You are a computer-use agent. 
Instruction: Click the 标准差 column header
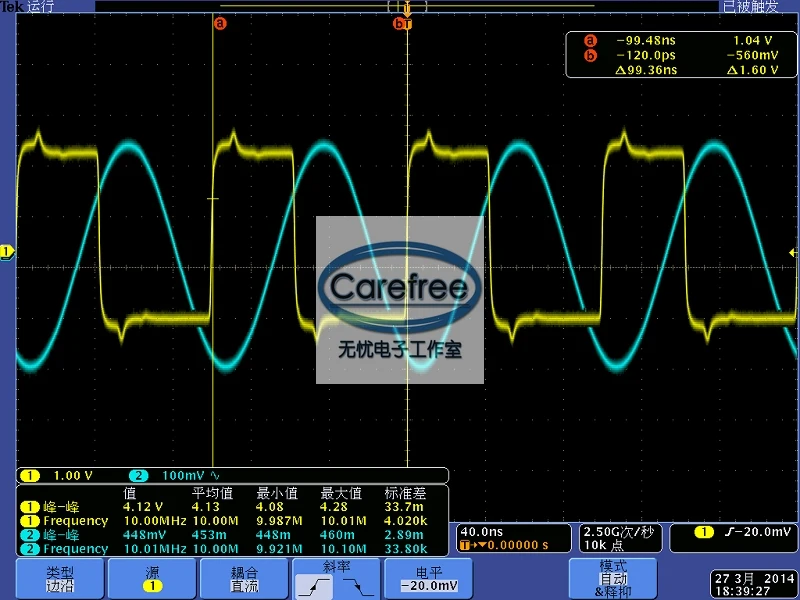tap(405, 493)
